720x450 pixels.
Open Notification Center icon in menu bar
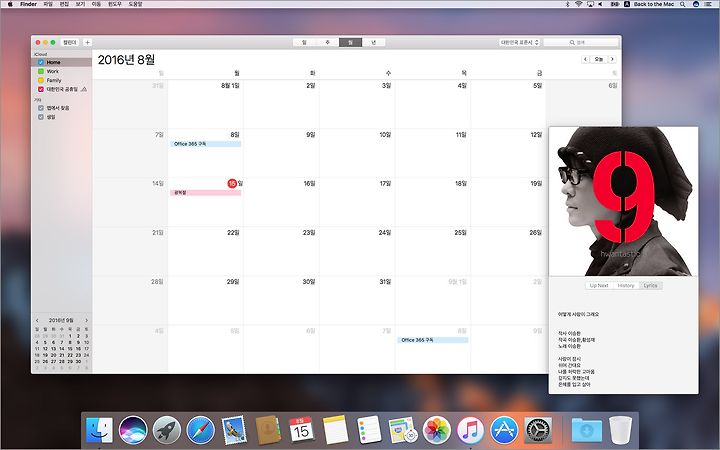point(709,4)
